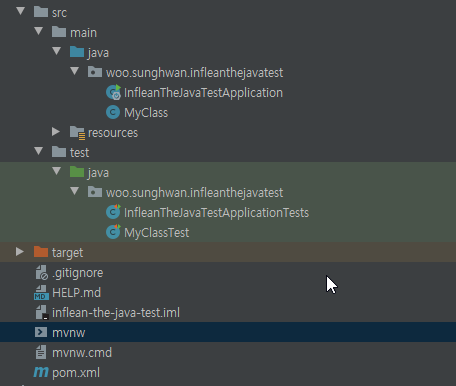This screenshot has width=456, height=386.
Task: Select the java label under test
Action: [98, 173]
